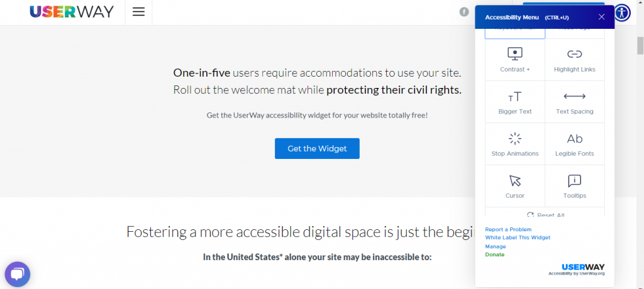Toggle the Contrast + accessibility option
Viewport: 644px width, 289px height.
pyautogui.click(x=514, y=60)
